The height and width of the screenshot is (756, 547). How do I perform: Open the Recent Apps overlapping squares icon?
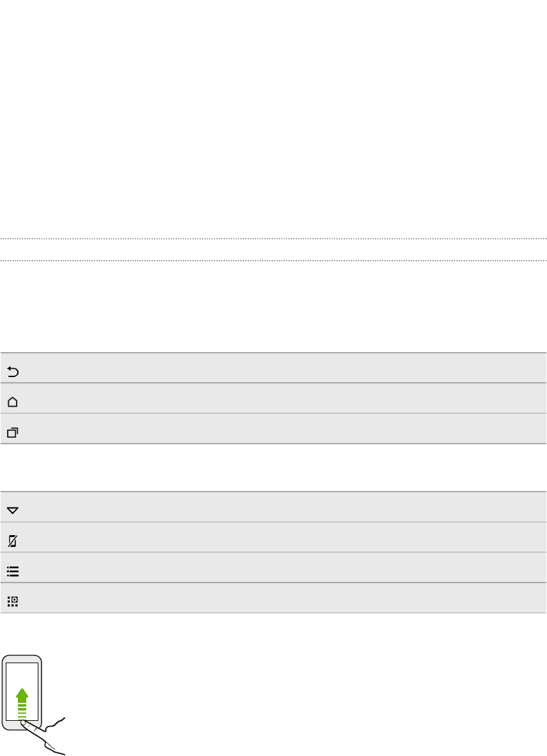pyautogui.click(x=13, y=433)
